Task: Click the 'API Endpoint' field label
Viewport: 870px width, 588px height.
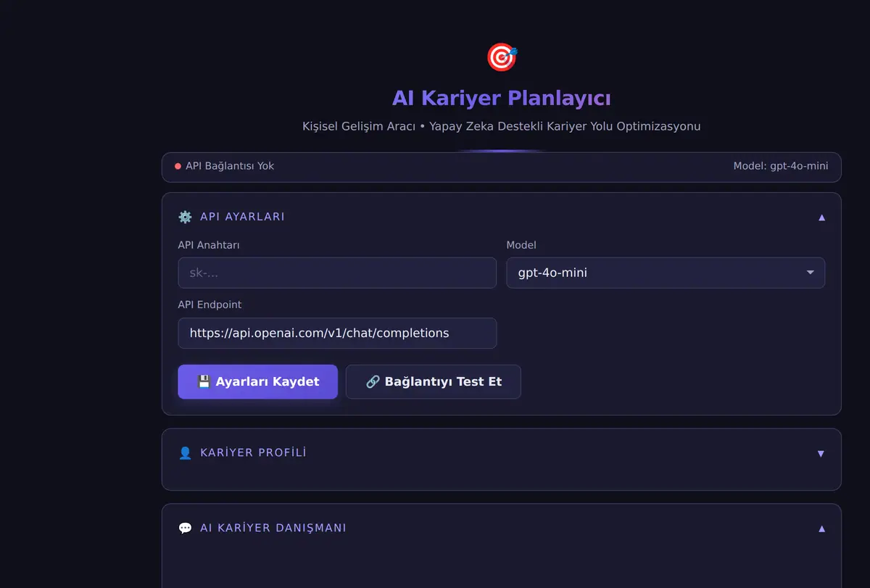Action: (210, 305)
